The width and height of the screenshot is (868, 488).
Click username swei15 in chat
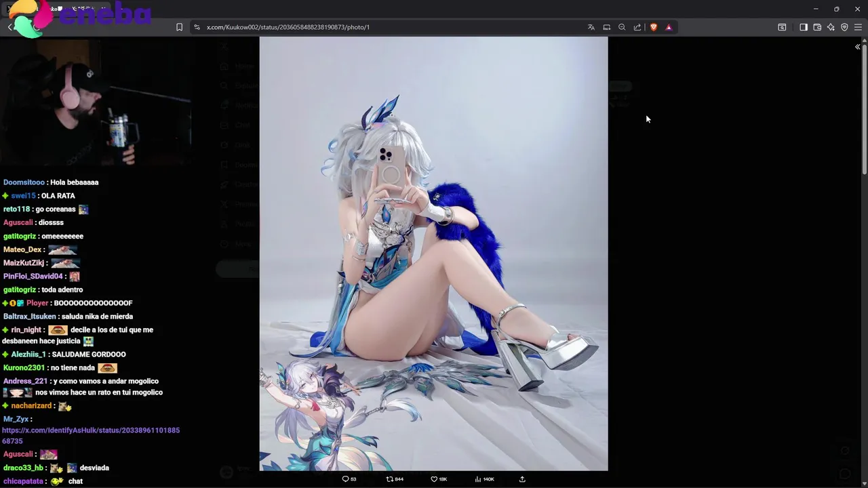coord(23,196)
